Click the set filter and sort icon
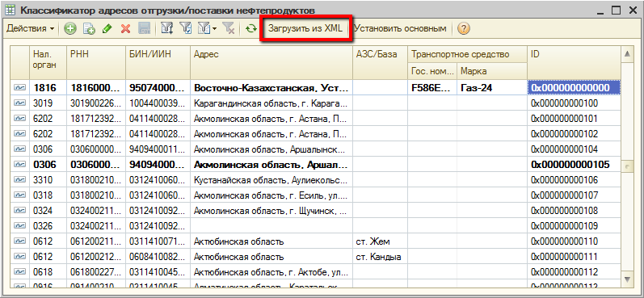This screenshot has width=644, height=298. click(167, 29)
